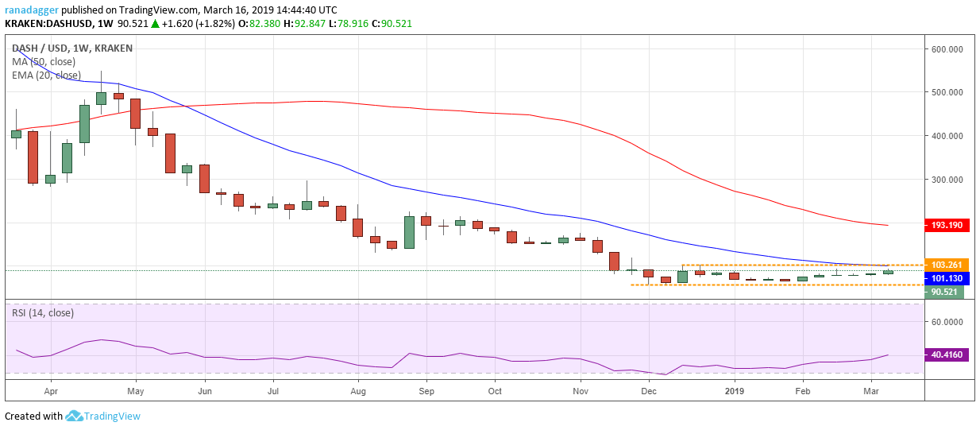This screenshot has width=980, height=430.
Task: Click the 500.000 price axis label
Action: point(948,92)
